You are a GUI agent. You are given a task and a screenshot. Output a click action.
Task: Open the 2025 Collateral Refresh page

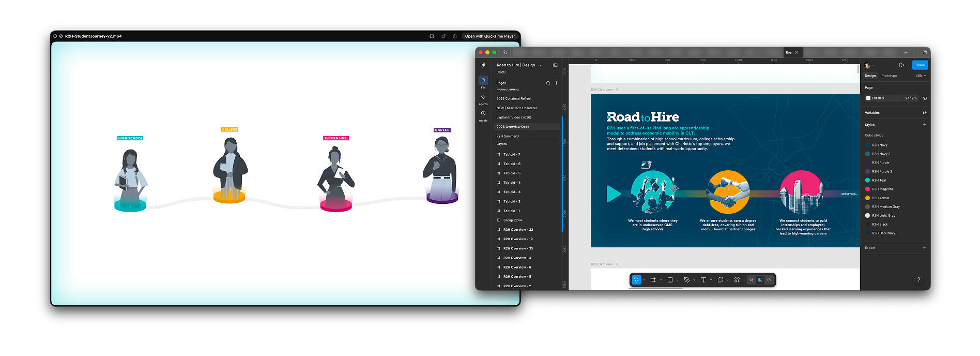coord(514,98)
